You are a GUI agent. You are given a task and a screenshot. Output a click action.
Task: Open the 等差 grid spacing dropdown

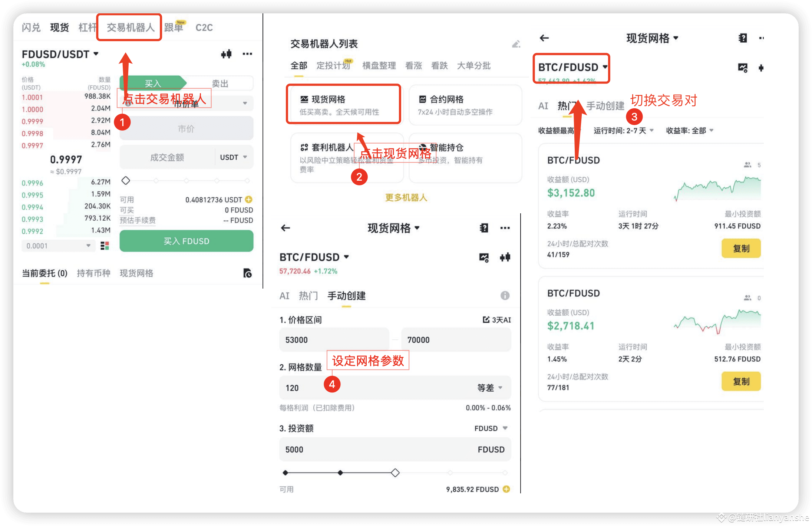490,388
